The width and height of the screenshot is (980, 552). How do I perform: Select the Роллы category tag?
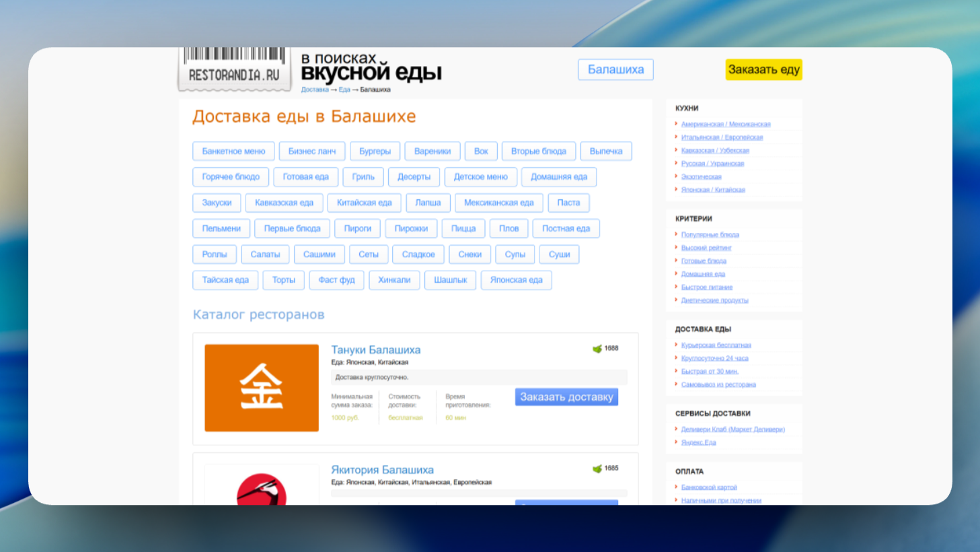point(215,254)
